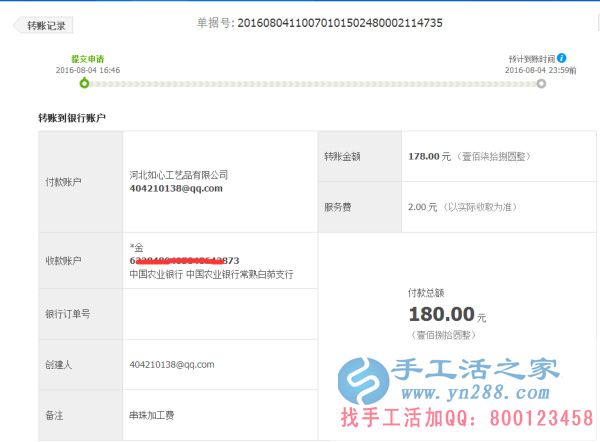
Task: Click the 178.00 transfer amount value
Action: click(423, 156)
